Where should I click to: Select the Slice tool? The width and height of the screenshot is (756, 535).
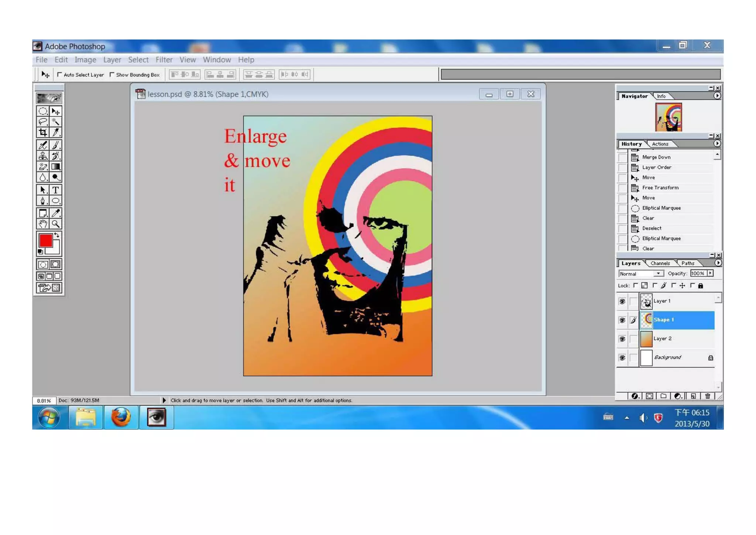[x=56, y=132]
